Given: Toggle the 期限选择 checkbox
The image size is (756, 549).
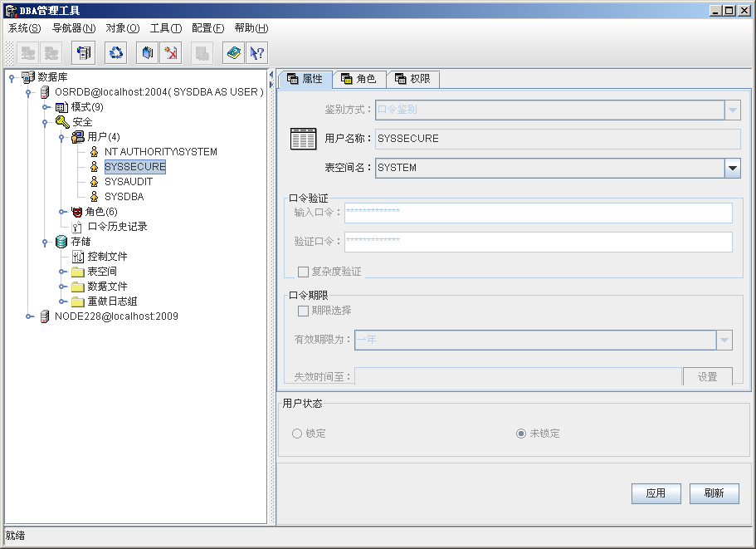Looking at the screenshot, I should pyautogui.click(x=303, y=311).
